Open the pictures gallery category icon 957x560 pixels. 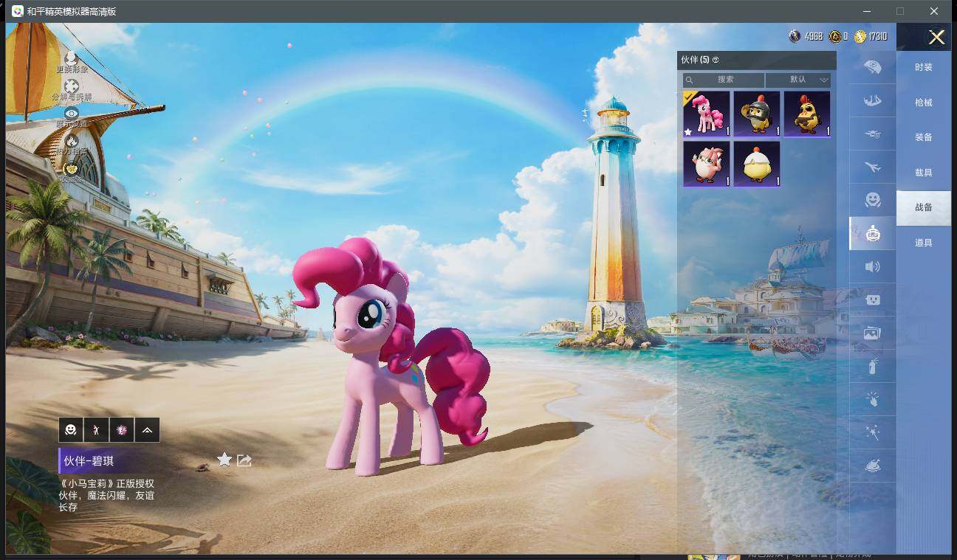[872, 333]
